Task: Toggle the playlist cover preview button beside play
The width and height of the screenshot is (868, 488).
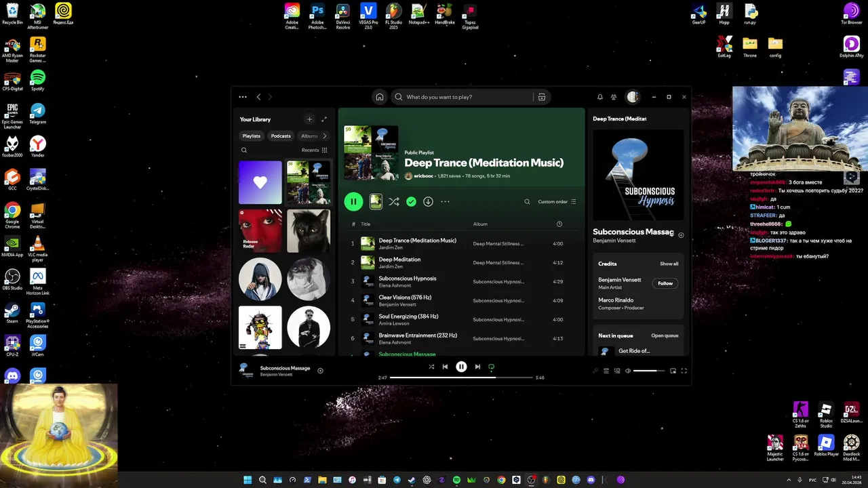Action: tap(376, 201)
